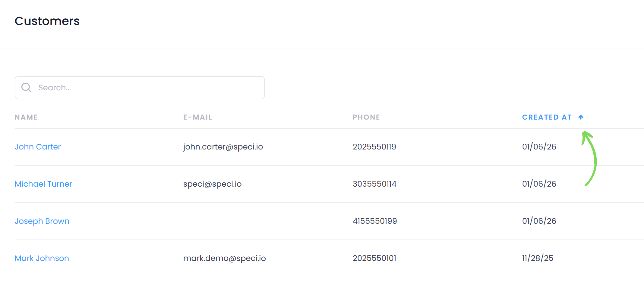Image resolution: width=644 pixels, height=286 pixels.
Task: Click the 11/28/25 created date
Action: coord(538,258)
